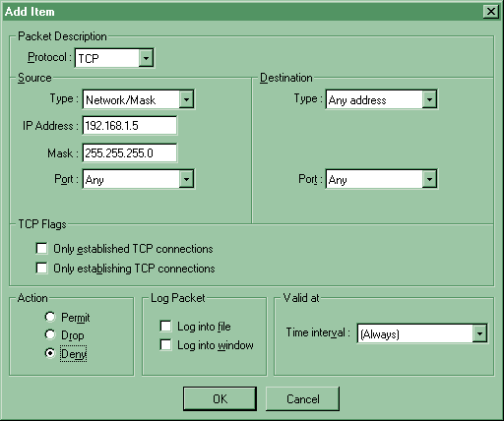Viewport: 504px width, 421px height.
Task: Open the Destination Port dropdown arrow
Action: 429,179
